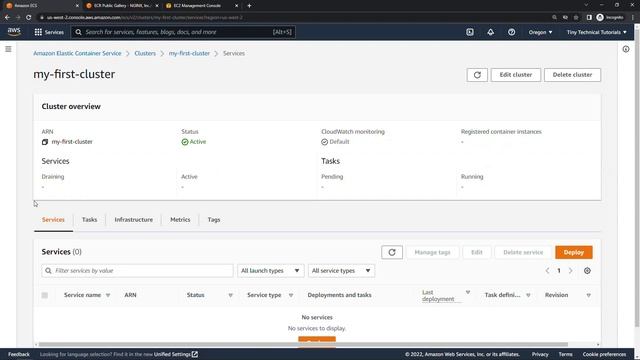Click the Delete cluster button
The image size is (640, 360).
572,75
